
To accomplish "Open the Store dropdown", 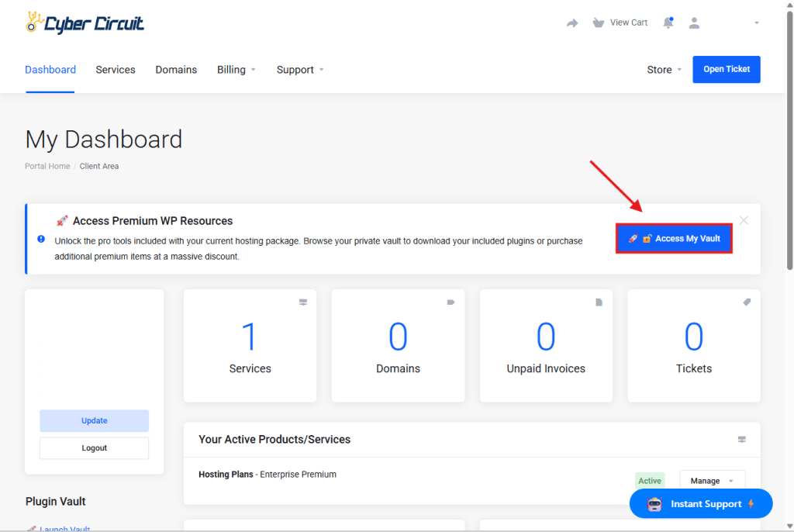I will pos(665,70).
